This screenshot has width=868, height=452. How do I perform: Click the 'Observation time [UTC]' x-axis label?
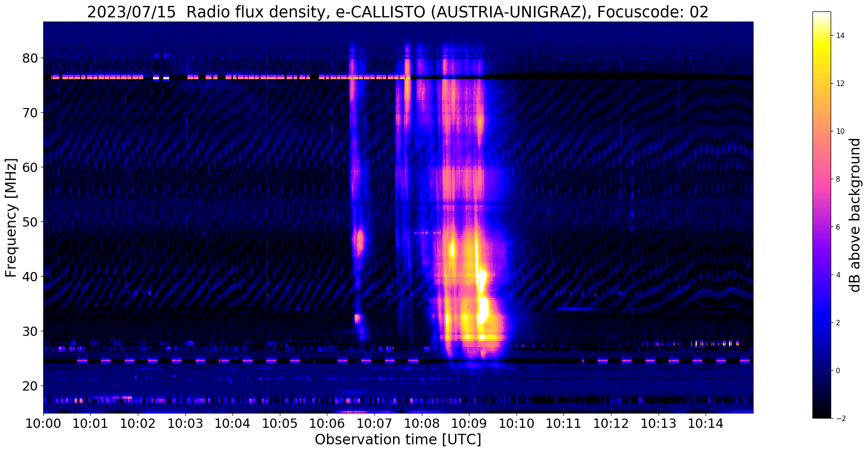click(398, 440)
